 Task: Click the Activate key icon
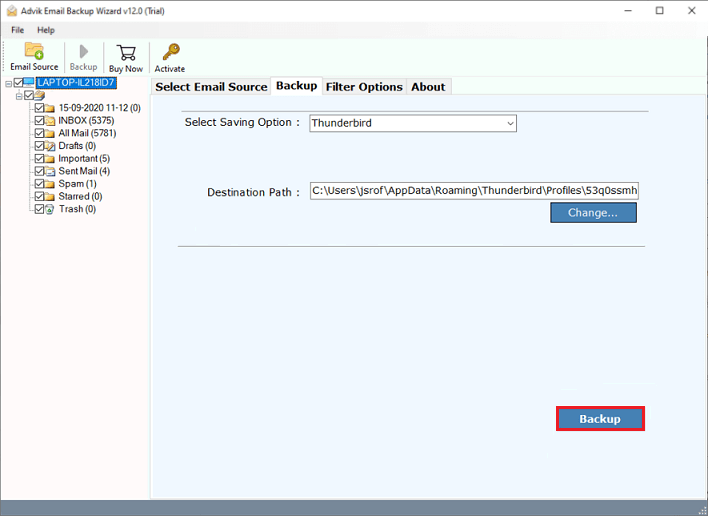point(171,52)
